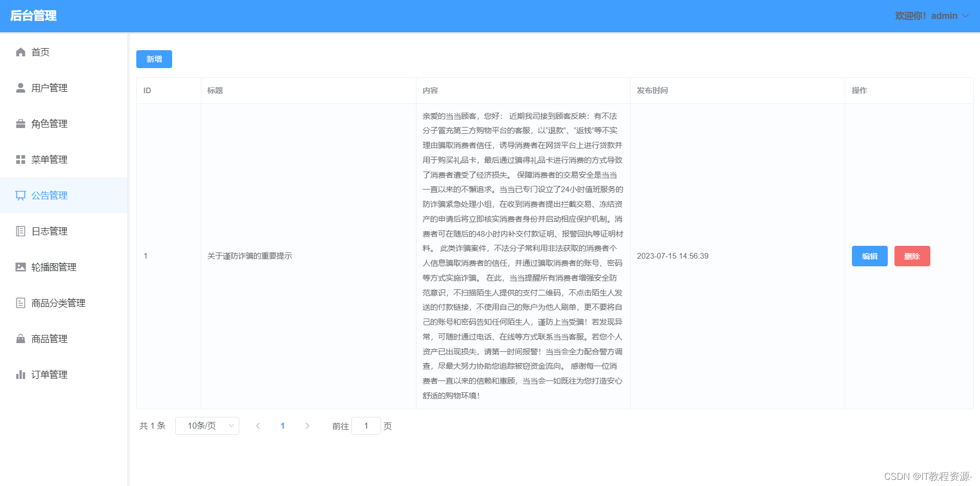The image size is (980, 486).
Task: Click 删除 for the announcement row
Action: point(912,256)
